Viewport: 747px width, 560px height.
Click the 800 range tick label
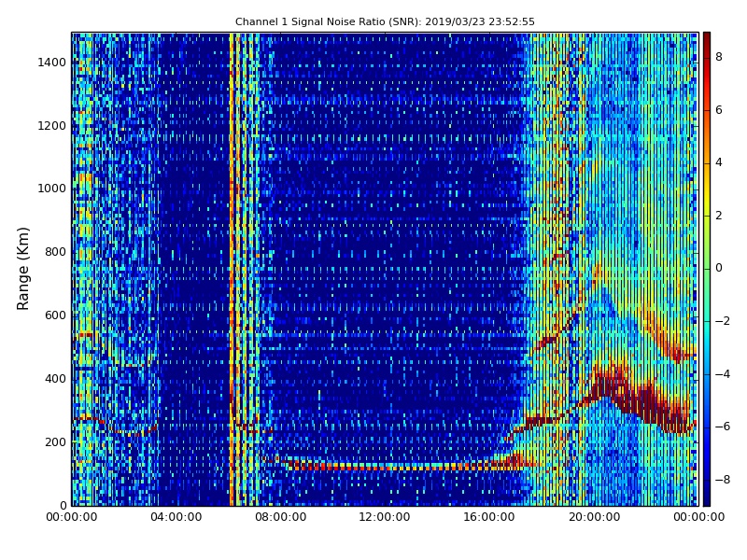point(55,252)
